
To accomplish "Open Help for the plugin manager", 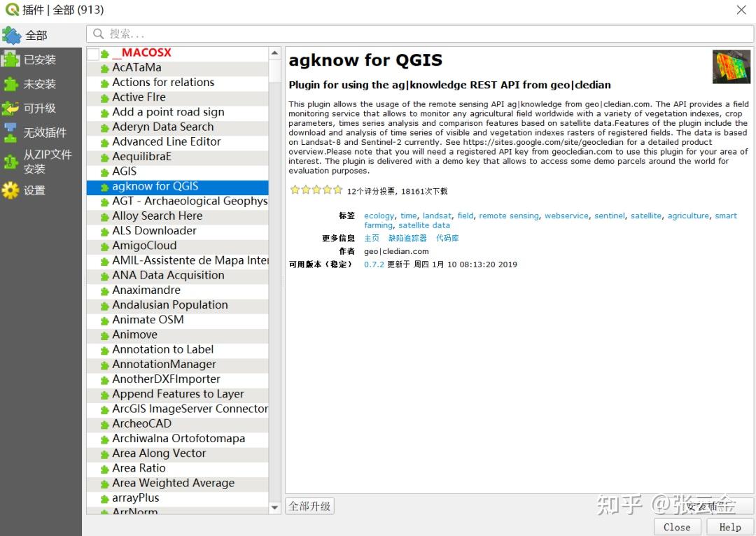I will pos(730,527).
